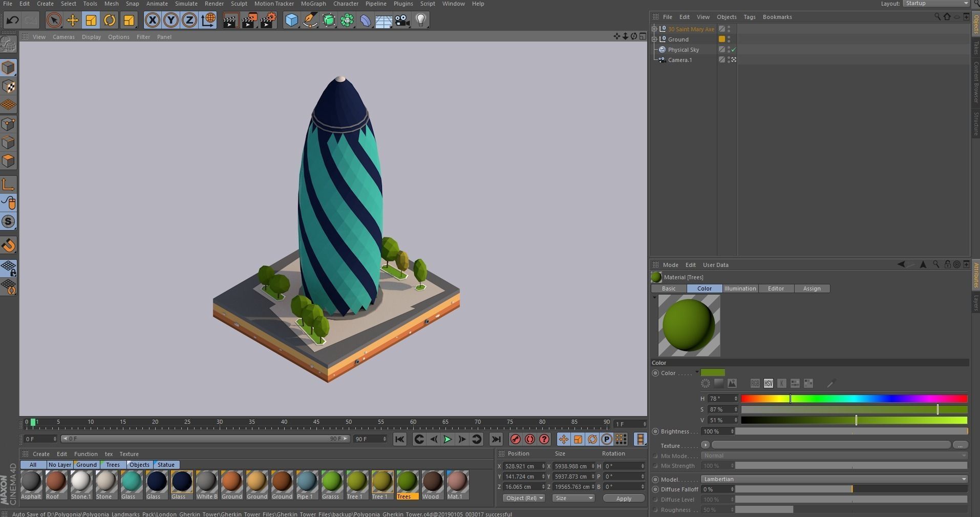Image resolution: width=980 pixels, height=517 pixels.
Task: Go to start of animation
Action: 400,439
